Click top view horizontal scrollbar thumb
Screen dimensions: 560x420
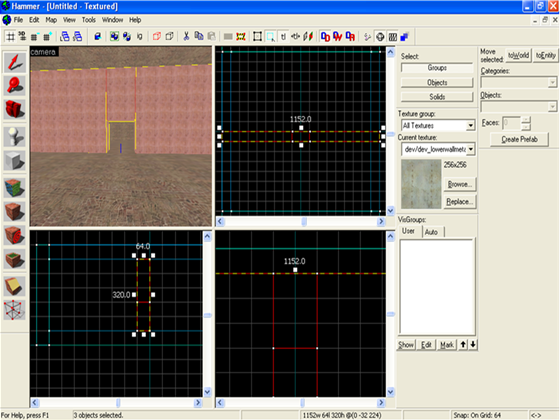point(304,222)
